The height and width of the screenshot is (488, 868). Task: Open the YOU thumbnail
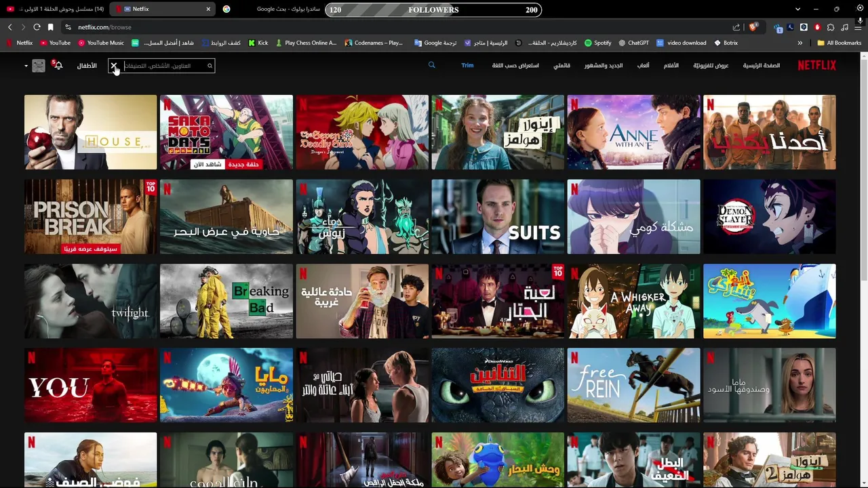coord(90,385)
